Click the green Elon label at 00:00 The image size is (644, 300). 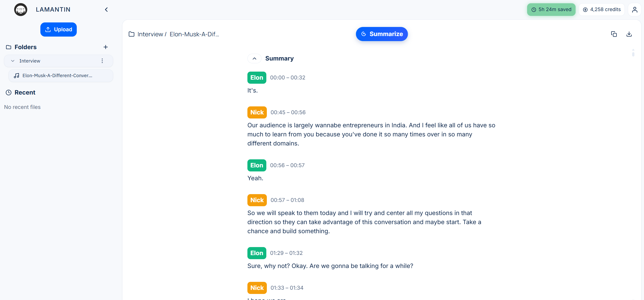256,78
